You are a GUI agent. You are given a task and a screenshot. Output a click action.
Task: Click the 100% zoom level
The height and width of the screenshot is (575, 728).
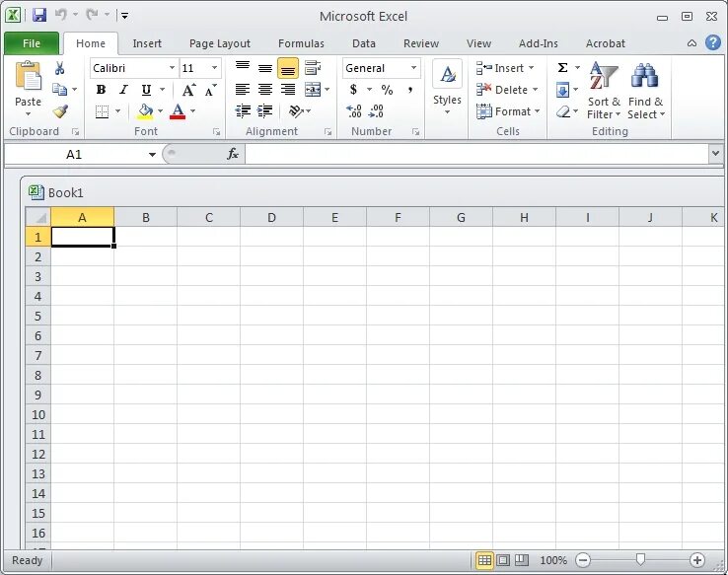point(553,560)
